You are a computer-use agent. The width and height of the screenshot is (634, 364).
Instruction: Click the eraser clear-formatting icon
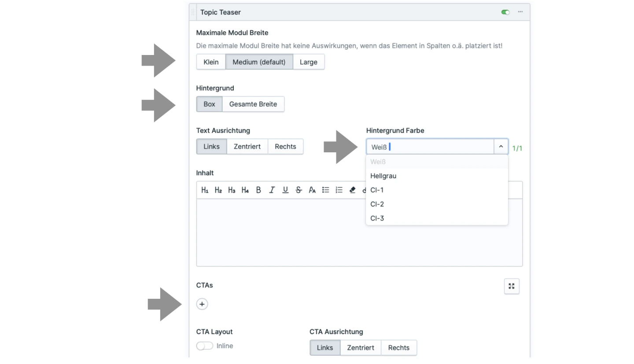352,190
